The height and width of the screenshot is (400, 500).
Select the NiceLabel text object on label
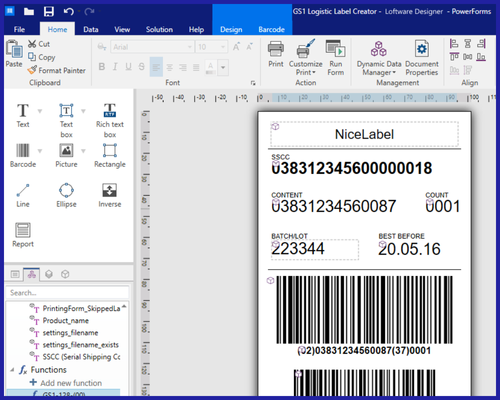click(x=364, y=134)
